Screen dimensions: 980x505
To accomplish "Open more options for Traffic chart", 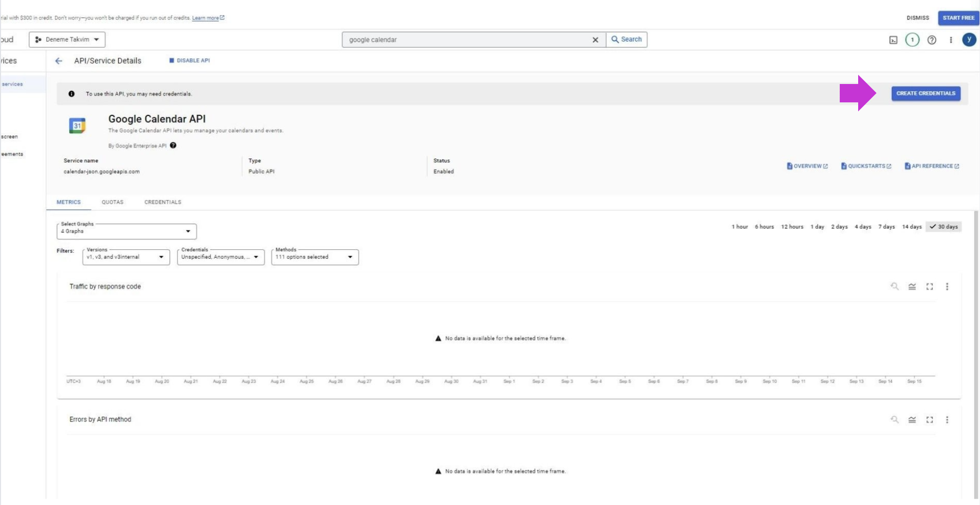I will pos(947,287).
